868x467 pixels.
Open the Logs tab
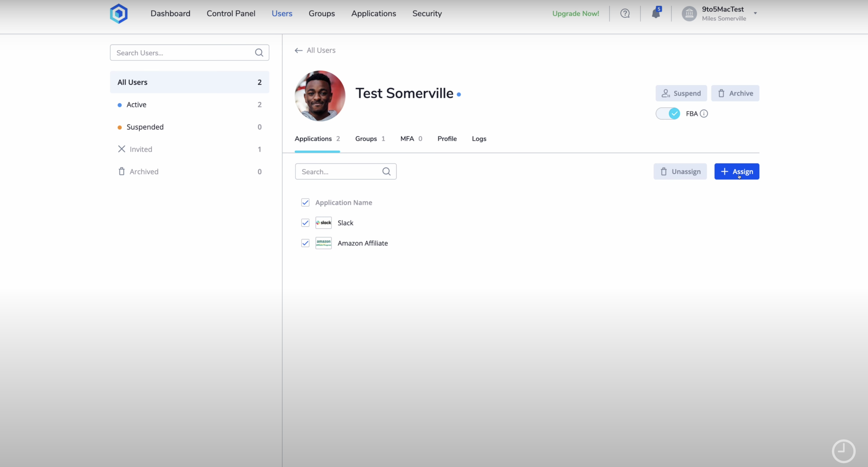479,139
